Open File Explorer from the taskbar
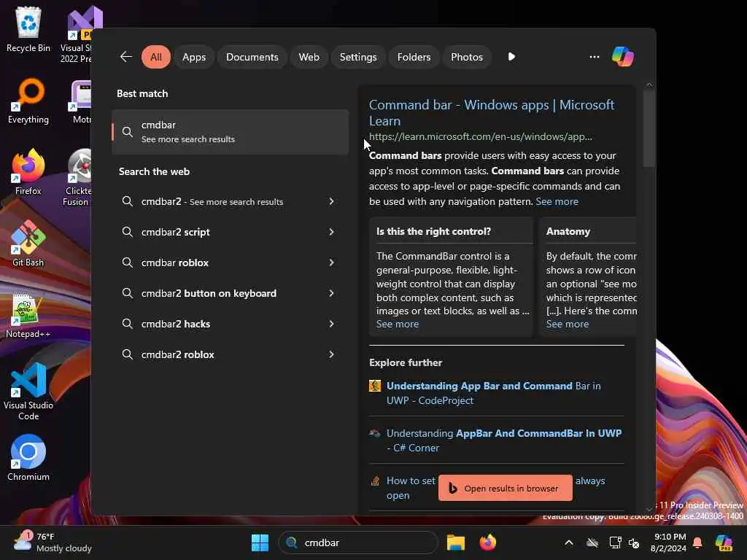This screenshot has width=747, height=560. click(x=455, y=542)
